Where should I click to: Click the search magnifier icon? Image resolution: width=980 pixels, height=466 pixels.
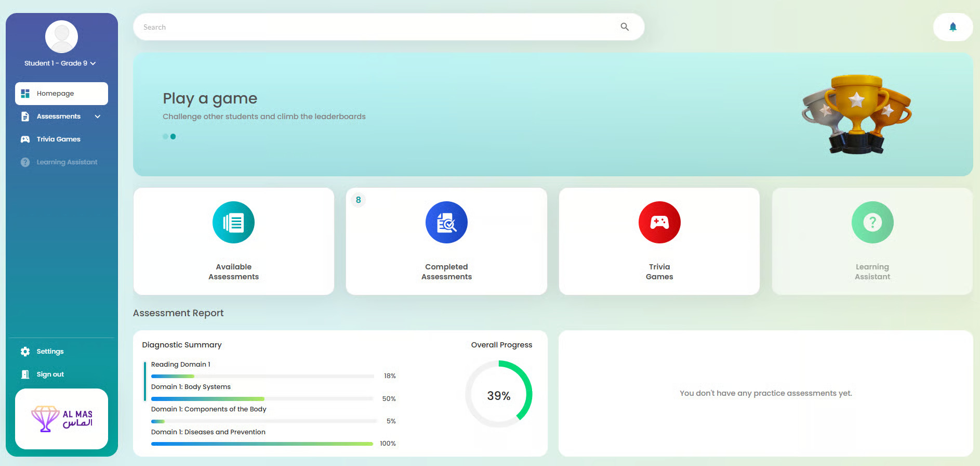[625, 27]
